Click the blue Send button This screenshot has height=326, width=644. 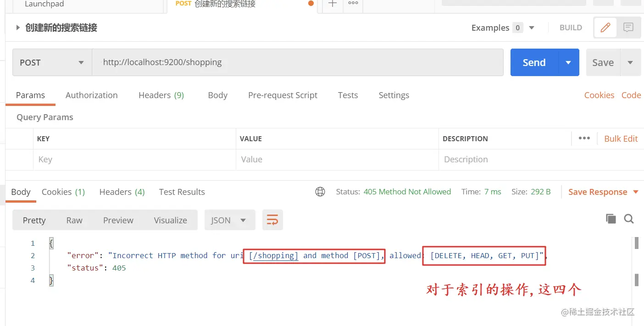534,62
